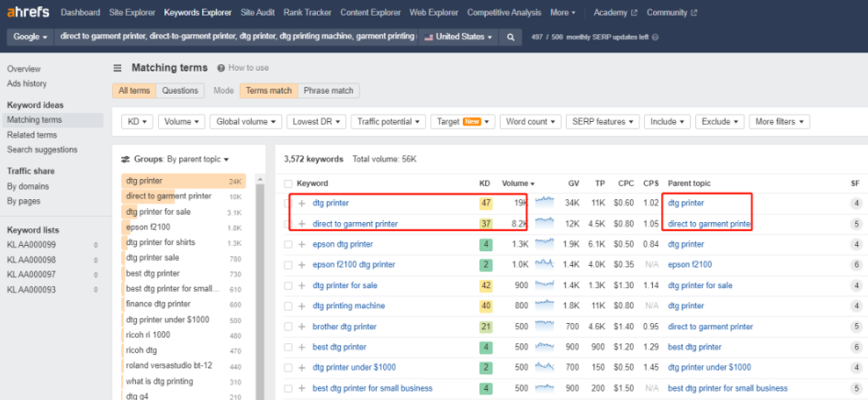The height and width of the screenshot is (400, 868).
Task: Click the yellow KD 42 score badge
Action: tap(486, 285)
